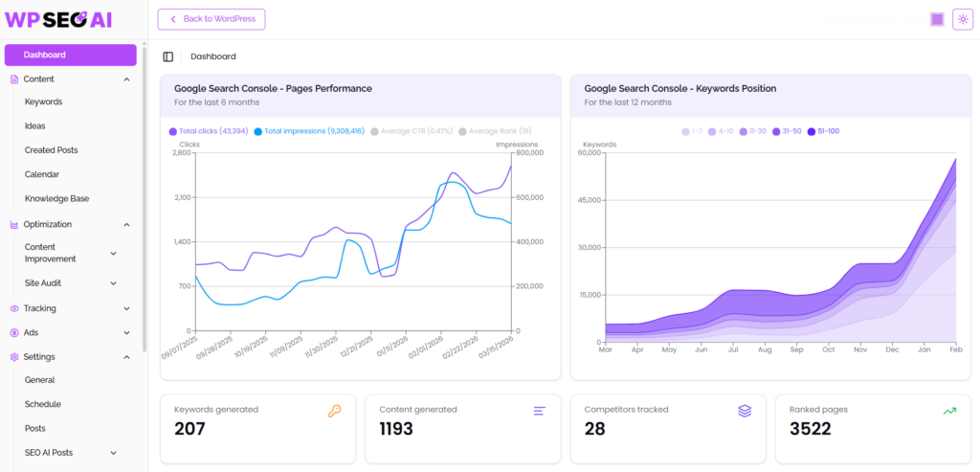Image resolution: width=980 pixels, height=472 pixels.
Task: Collapse the Content section chevron
Action: click(127, 79)
